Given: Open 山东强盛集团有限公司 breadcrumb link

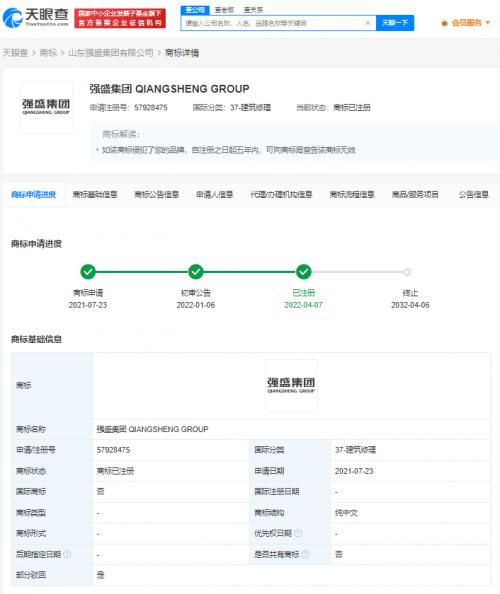Looking at the screenshot, I should coord(111,53).
